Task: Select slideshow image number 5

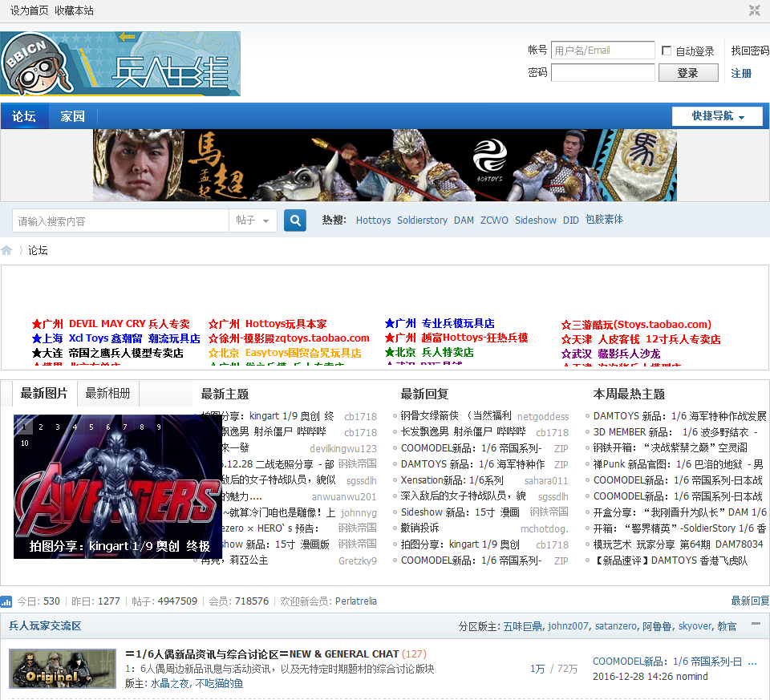Action: (91, 427)
